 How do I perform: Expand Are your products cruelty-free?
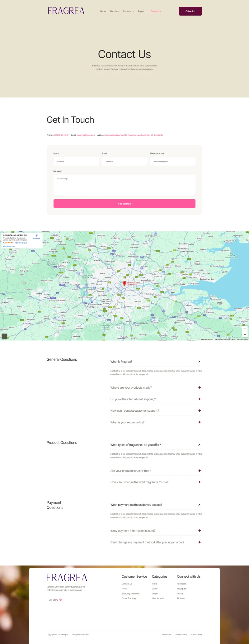click(x=156, y=471)
